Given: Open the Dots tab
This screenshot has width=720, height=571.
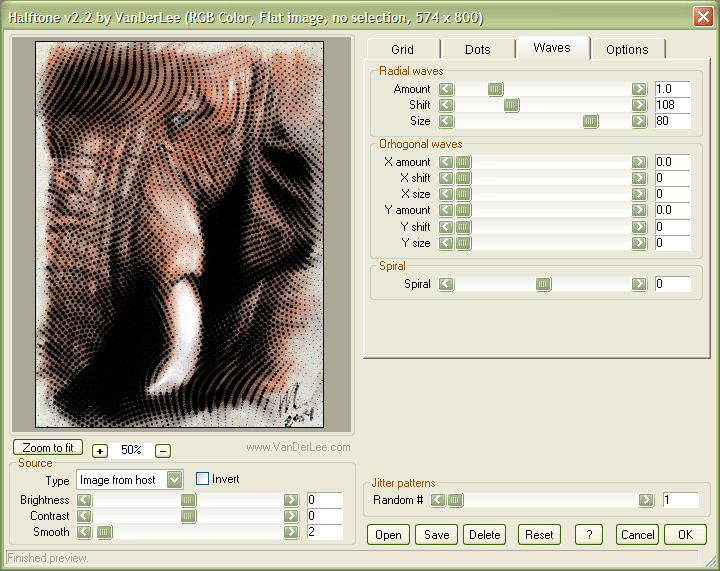Looking at the screenshot, I should 478,49.
